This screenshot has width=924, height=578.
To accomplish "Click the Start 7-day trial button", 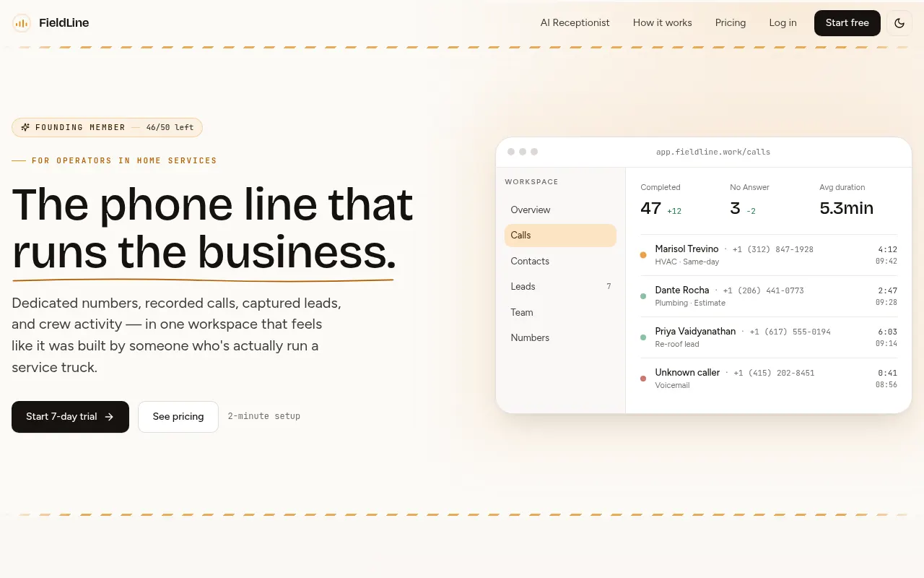I will point(70,417).
